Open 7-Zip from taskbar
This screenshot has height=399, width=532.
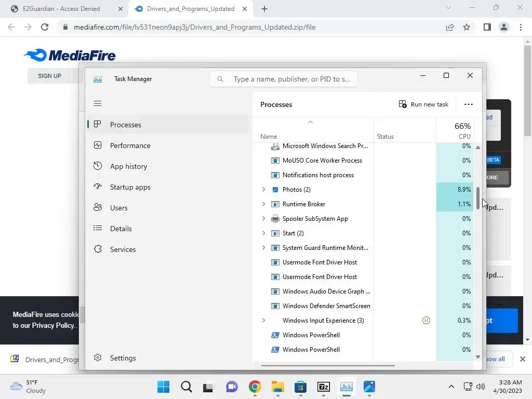pos(323,387)
